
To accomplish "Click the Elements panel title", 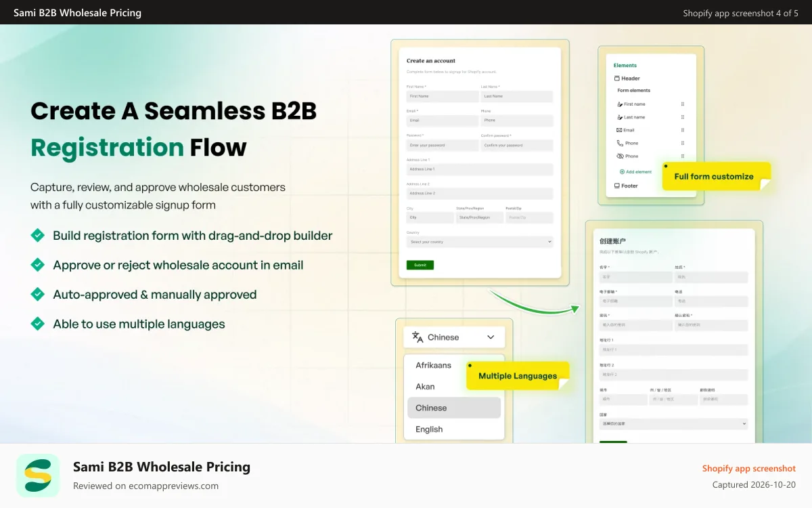I will pyautogui.click(x=625, y=66).
